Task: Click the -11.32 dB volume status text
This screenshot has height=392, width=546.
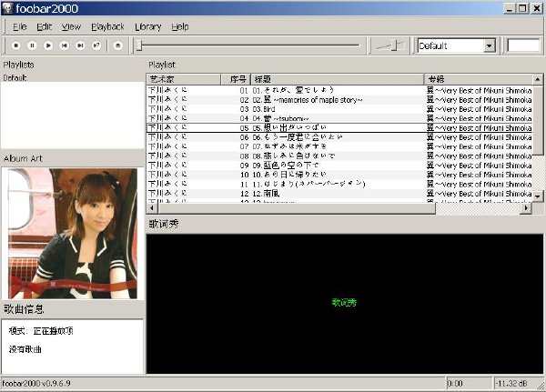Action: 511,384
